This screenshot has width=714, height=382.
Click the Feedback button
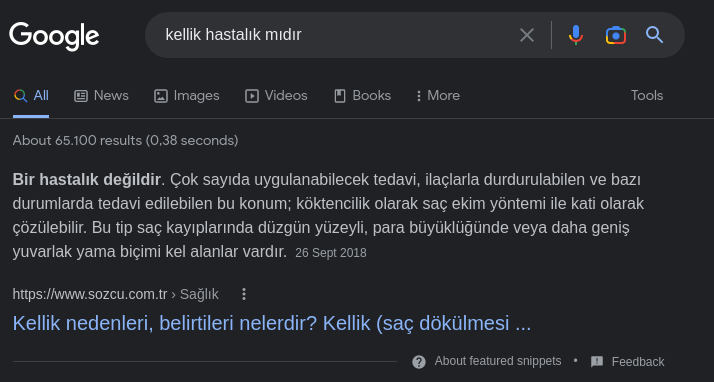click(x=627, y=362)
